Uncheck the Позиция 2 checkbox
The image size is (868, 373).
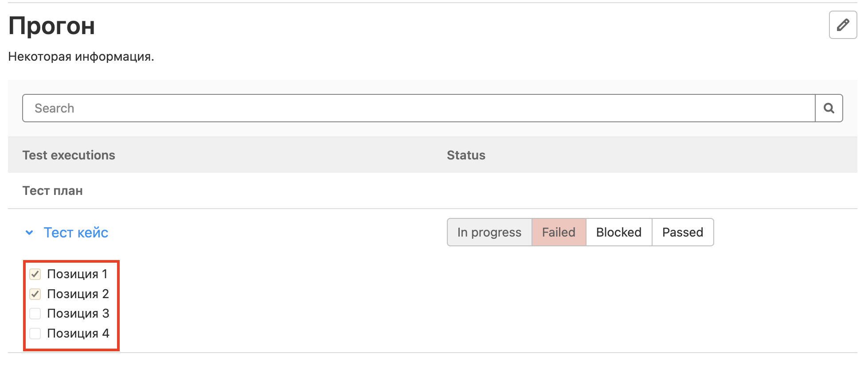35,294
